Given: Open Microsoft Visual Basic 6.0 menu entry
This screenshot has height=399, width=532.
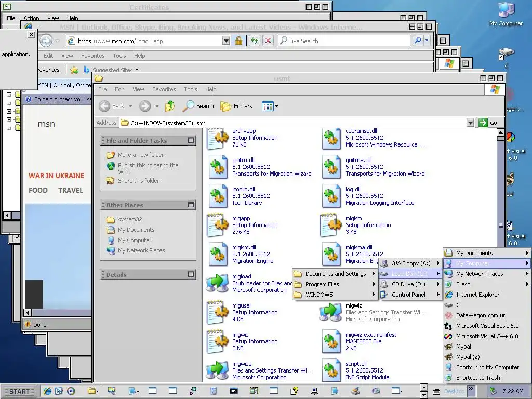Looking at the screenshot, I should click(x=487, y=326).
